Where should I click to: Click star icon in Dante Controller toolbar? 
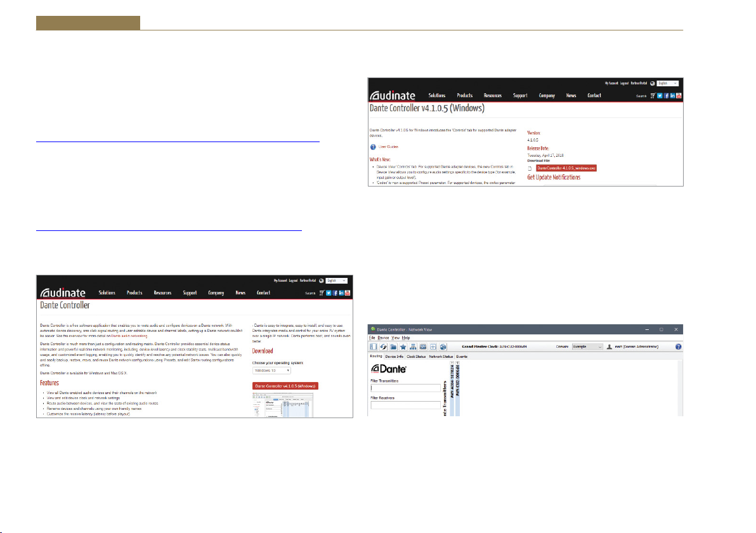[x=403, y=347]
